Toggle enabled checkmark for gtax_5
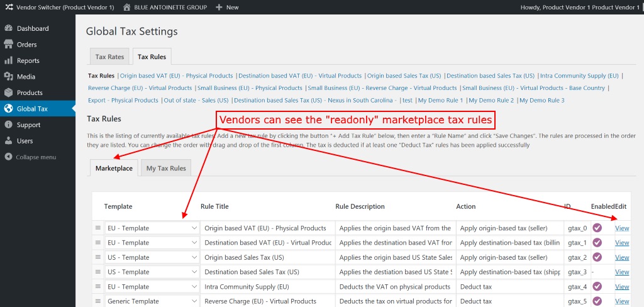Screen dimensions: 644x307 [x=597, y=301]
